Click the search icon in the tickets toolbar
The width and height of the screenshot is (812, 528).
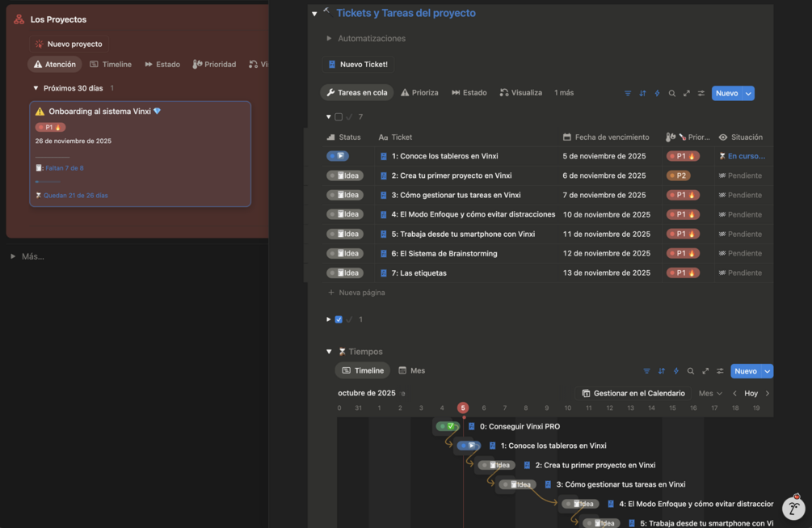[671, 93]
